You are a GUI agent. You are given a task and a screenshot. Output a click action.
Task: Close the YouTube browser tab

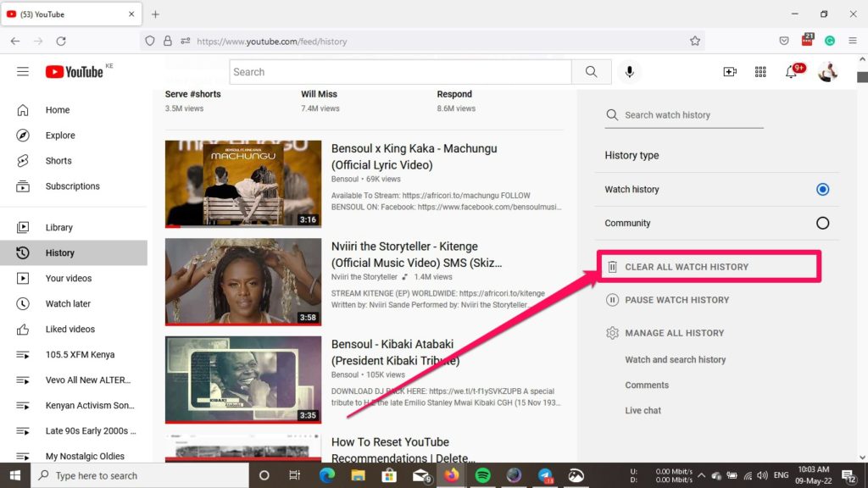click(x=131, y=14)
